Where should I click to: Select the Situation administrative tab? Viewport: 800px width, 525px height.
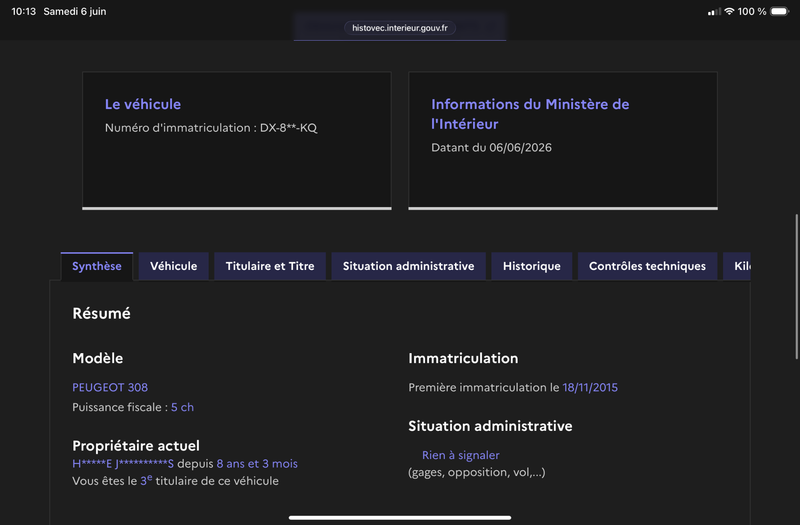click(x=408, y=266)
